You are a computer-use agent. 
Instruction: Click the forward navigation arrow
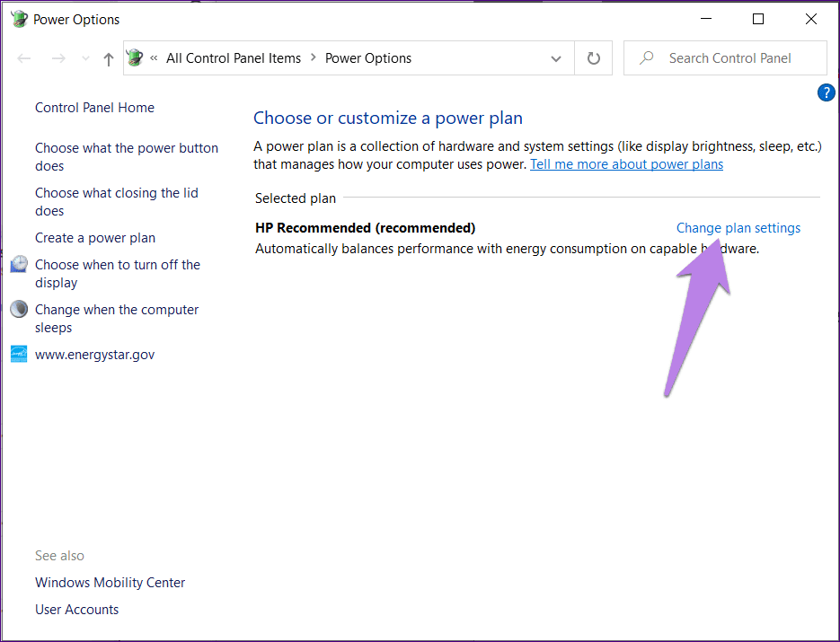[58, 58]
